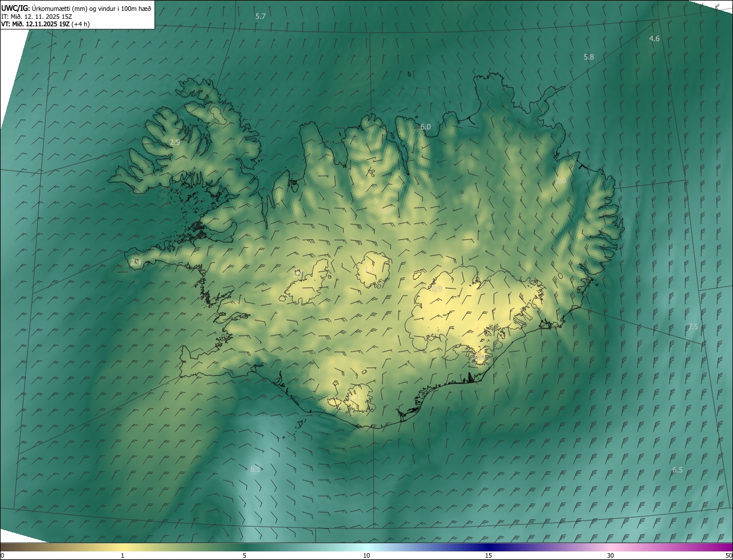Click the 2.9 value over the Westfjords

[175, 141]
